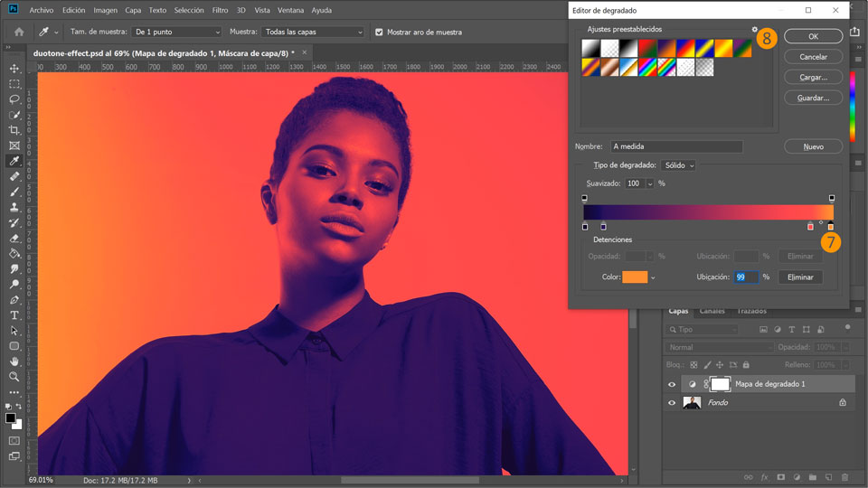This screenshot has width=868, height=488.
Task: Click the Nombre text field
Action: click(x=676, y=146)
